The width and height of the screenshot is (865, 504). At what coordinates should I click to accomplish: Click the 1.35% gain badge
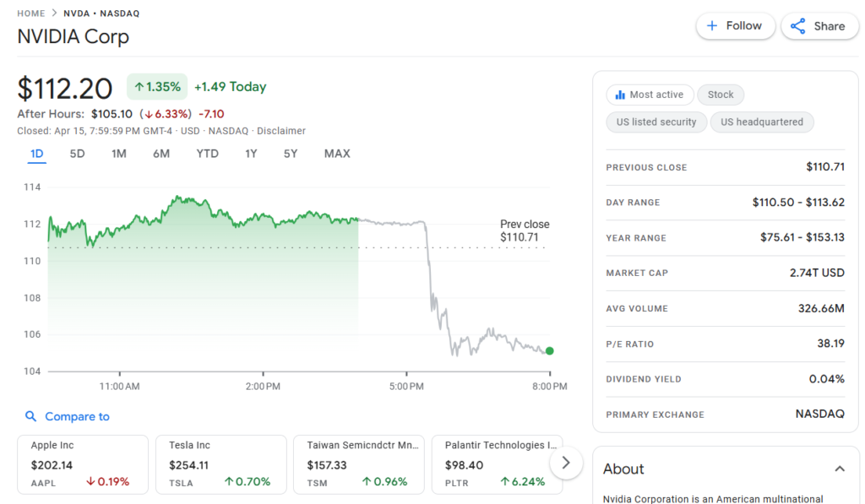point(157,87)
